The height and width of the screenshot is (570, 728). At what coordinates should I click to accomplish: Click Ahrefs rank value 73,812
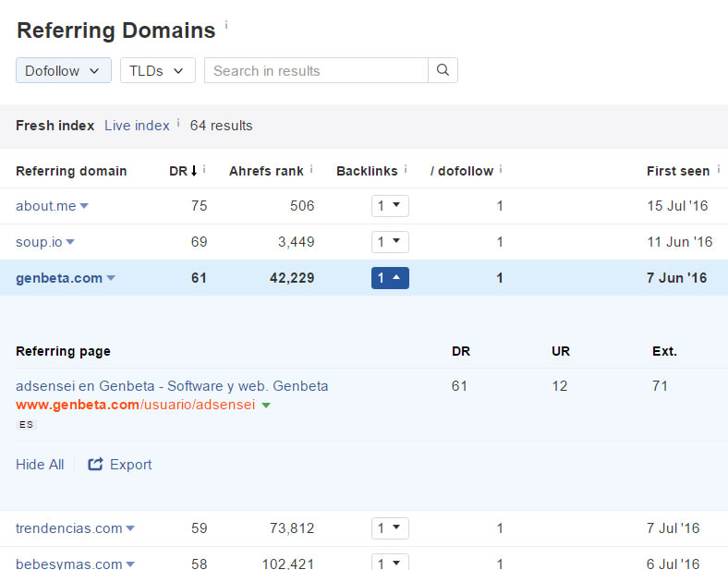pos(292,528)
